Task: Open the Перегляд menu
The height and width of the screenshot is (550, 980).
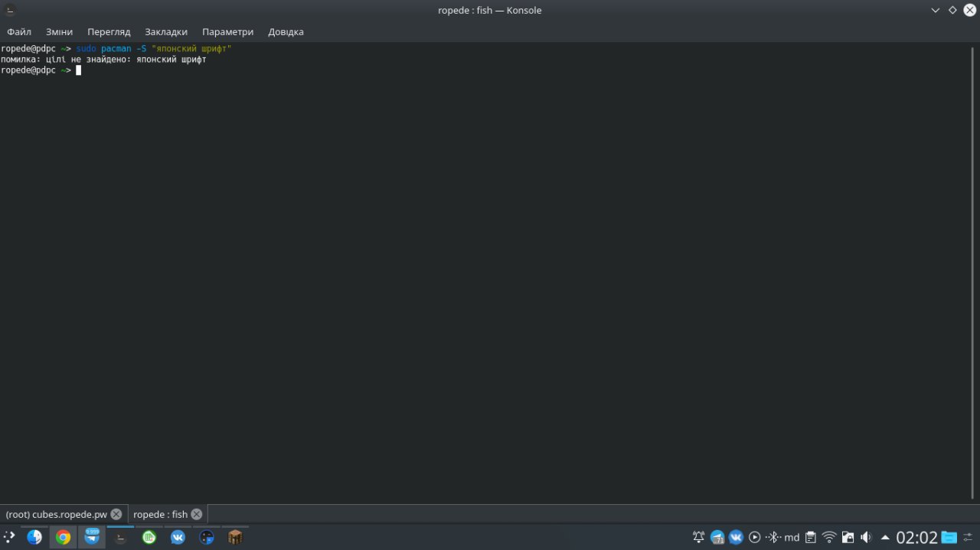Action: tap(109, 31)
